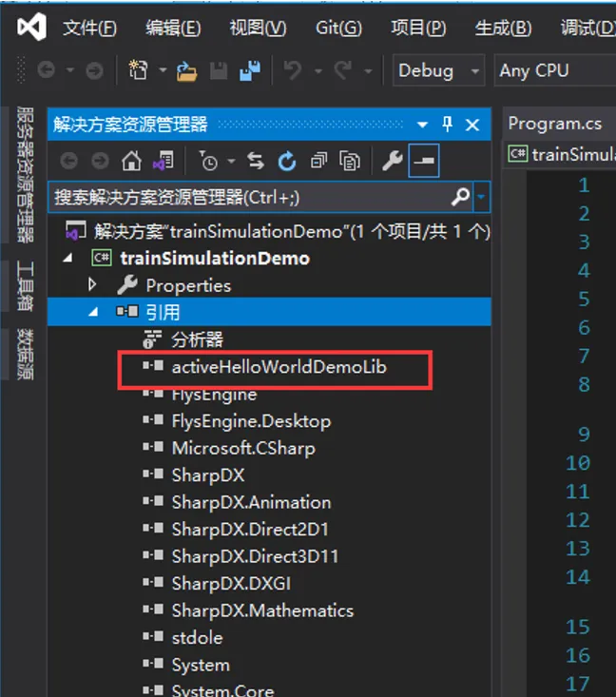This screenshot has width=616, height=697.
Task: Select the SharpDX reference
Action: point(208,475)
